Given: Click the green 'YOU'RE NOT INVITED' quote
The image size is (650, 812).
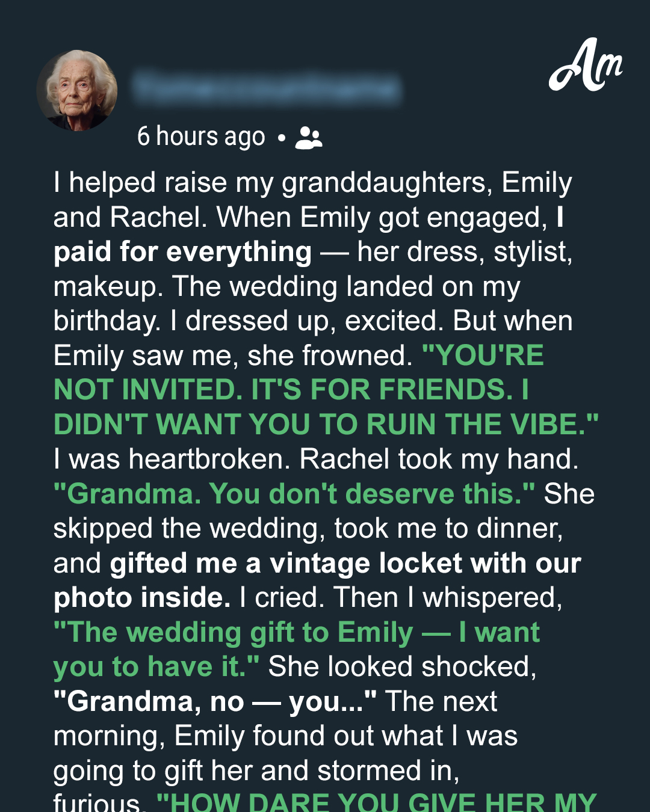Looking at the screenshot, I should tap(326, 390).
